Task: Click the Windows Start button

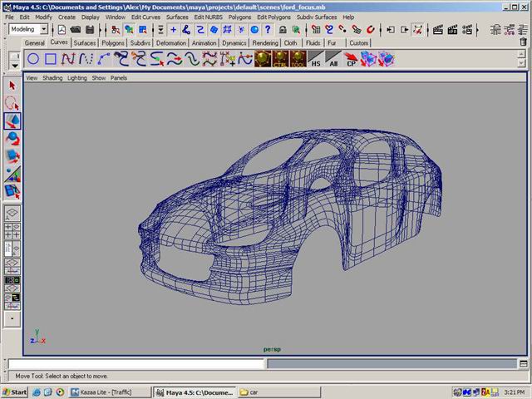Action: (x=15, y=392)
